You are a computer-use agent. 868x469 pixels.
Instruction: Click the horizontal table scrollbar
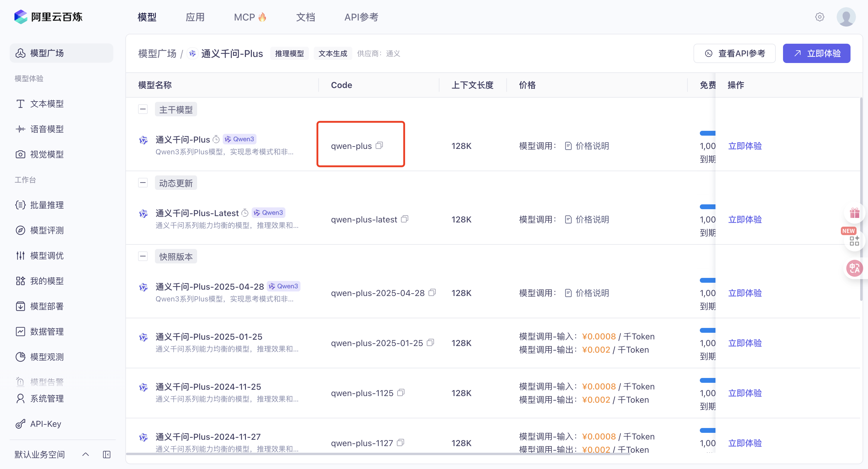coord(378,454)
